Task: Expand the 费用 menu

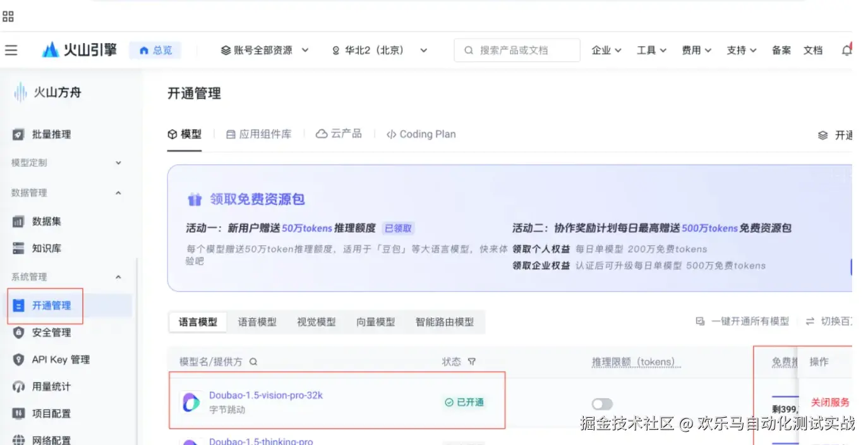Action: click(696, 50)
